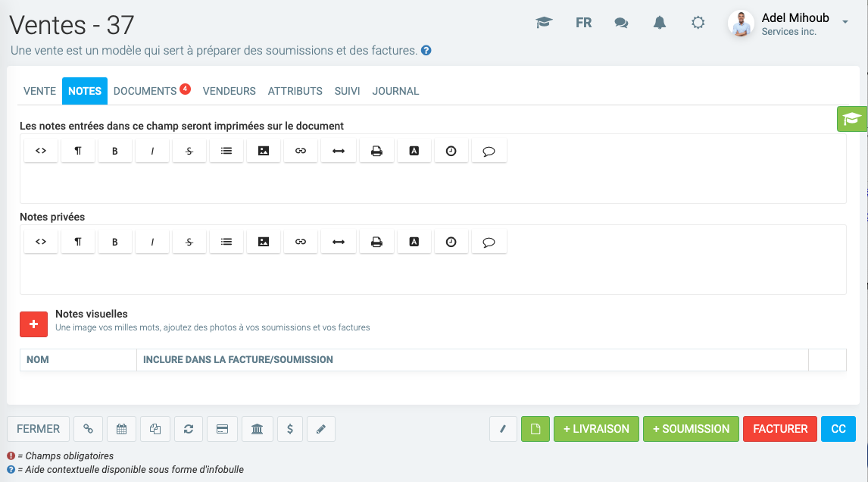Click the dollar sign icon button
Image resolution: width=868 pixels, height=482 pixels.
290,429
